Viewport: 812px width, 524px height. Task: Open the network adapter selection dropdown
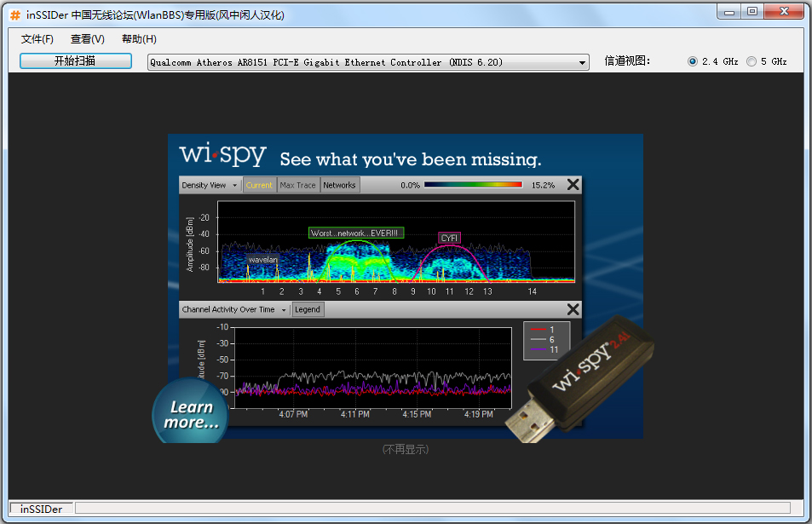coord(582,61)
